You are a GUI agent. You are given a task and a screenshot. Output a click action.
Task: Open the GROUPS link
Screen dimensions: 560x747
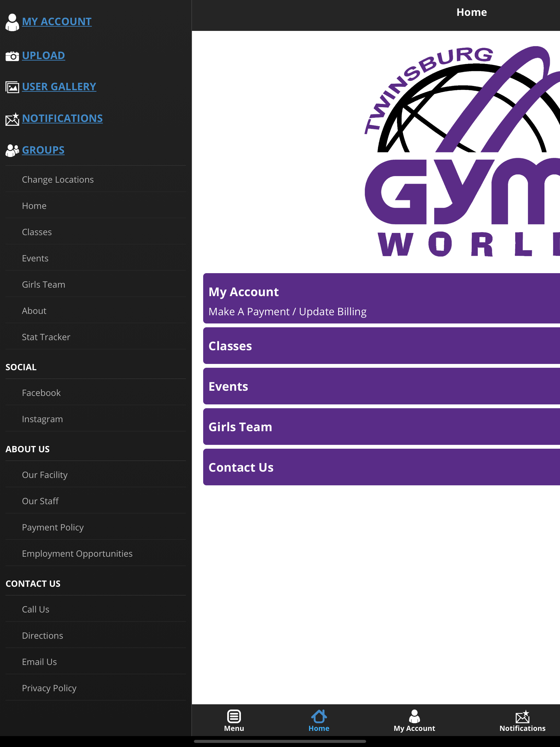point(43,150)
